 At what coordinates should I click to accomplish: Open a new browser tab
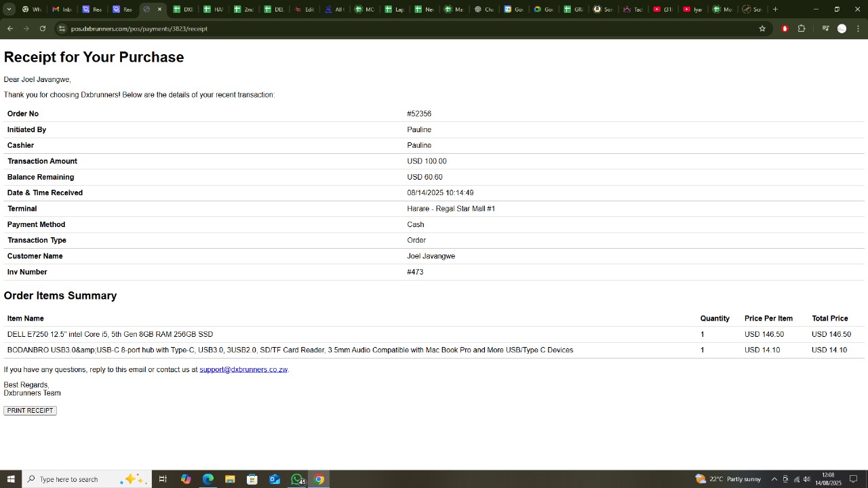coord(775,9)
